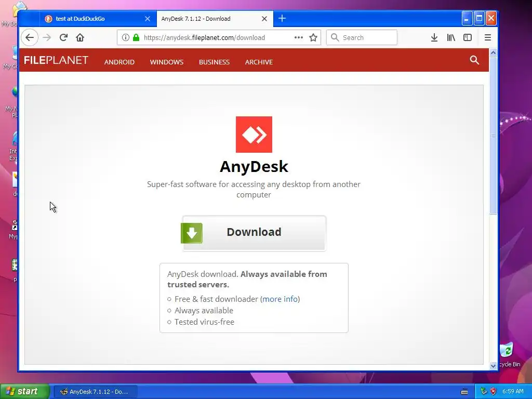Close the AnyDesk 7.1.12 Download tab
Viewport: 532px width, 399px height.
264,19
